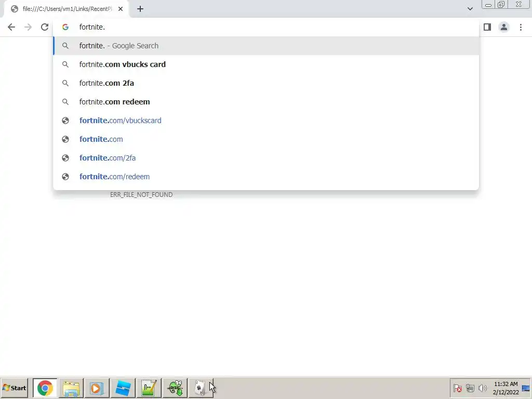This screenshot has height=399, width=532.
Task: Close the file:///C:/Users tab
Action: 121,9
